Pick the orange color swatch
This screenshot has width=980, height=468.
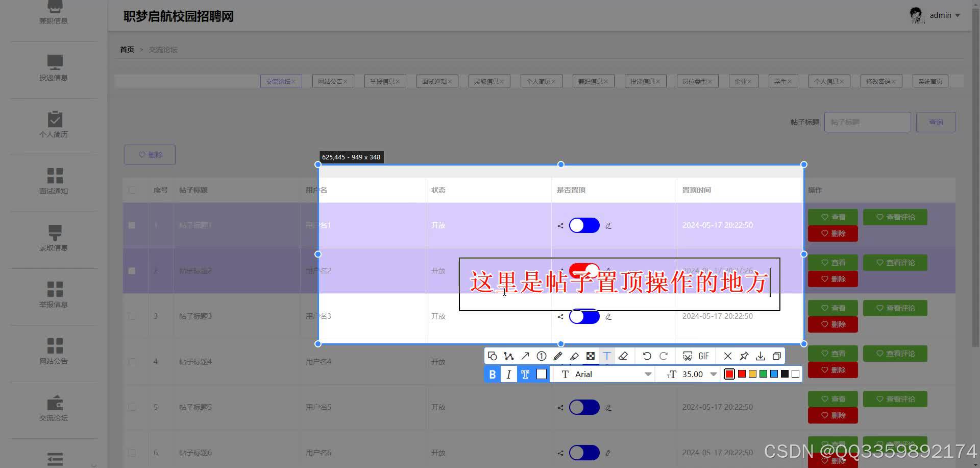click(x=752, y=374)
